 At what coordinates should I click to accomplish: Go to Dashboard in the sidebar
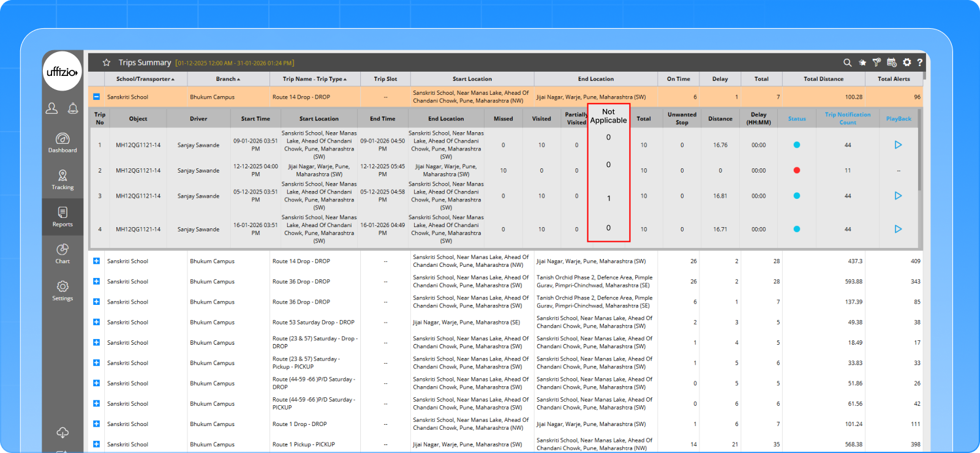pos(62,143)
